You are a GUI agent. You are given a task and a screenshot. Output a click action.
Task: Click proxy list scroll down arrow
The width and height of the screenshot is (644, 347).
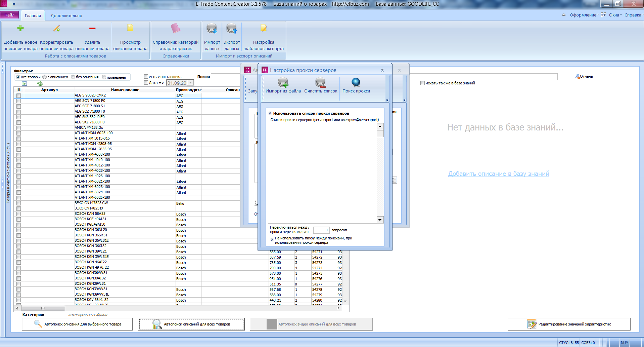pos(380,220)
